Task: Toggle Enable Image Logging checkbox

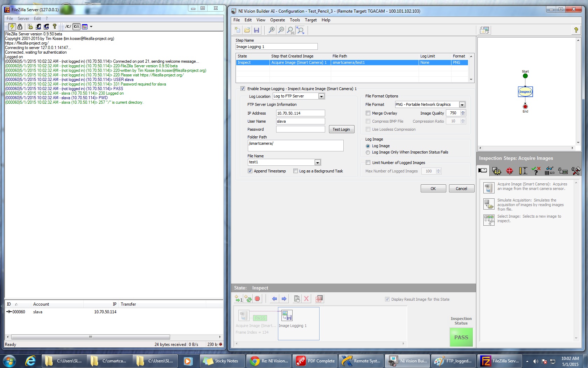Action: pyautogui.click(x=243, y=89)
